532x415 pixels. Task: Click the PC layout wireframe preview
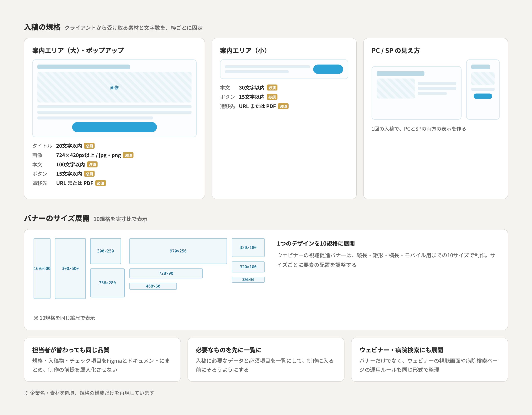point(416,93)
